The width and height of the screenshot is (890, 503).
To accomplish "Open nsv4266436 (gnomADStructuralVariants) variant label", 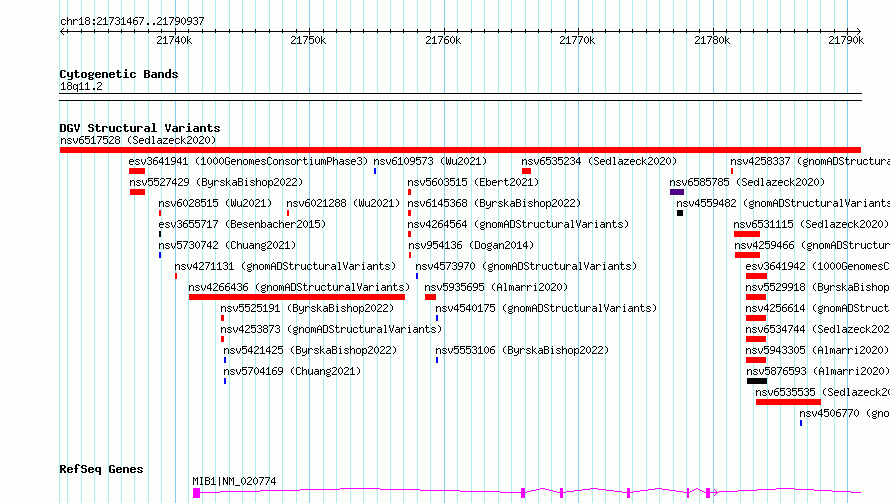I will point(299,287).
